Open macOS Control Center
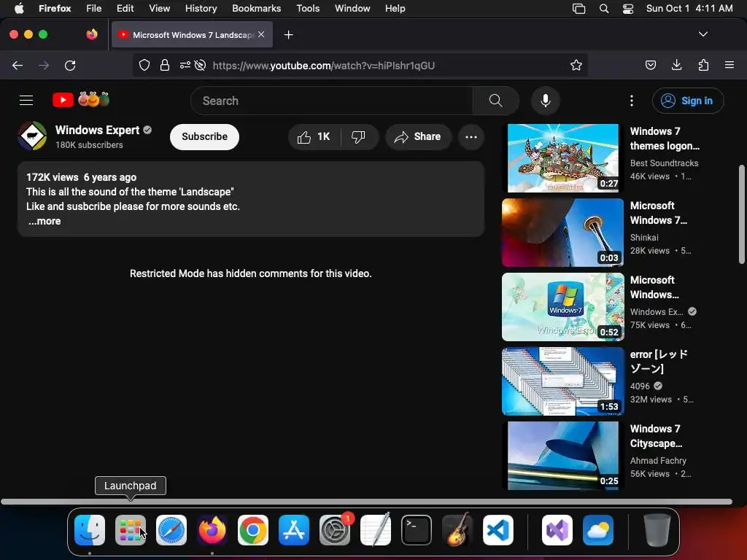The height and width of the screenshot is (560, 747). tap(628, 9)
